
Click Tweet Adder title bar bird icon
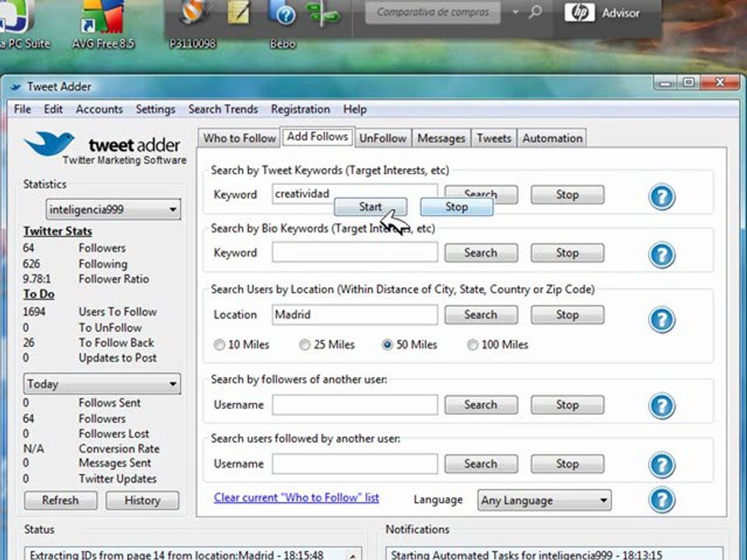16,87
